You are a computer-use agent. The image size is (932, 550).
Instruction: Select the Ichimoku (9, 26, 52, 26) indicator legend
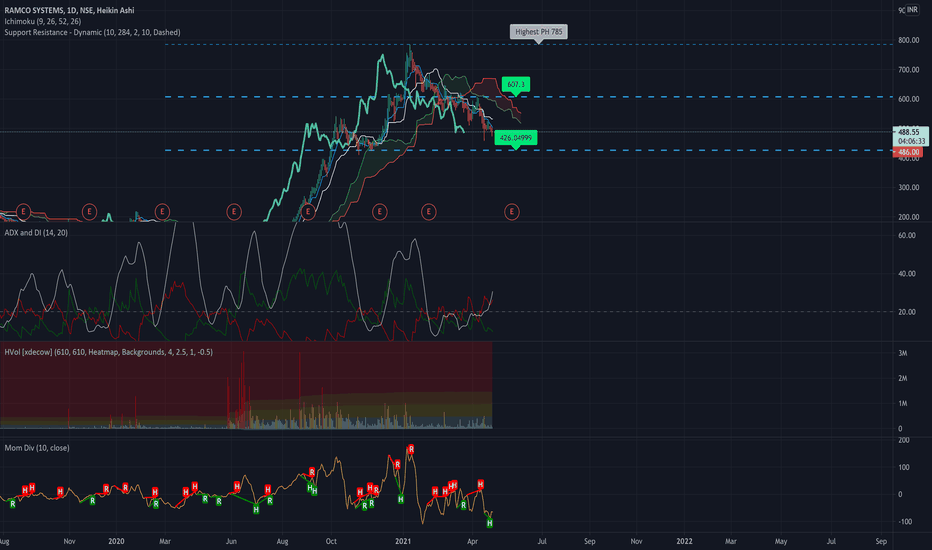pos(43,21)
